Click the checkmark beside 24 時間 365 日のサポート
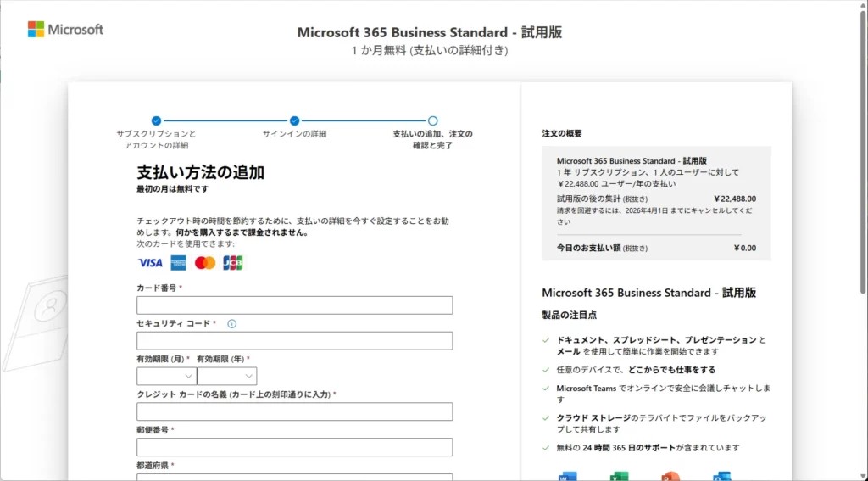This screenshot has height=481, width=868. pyautogui.click(x=547, y=448)
